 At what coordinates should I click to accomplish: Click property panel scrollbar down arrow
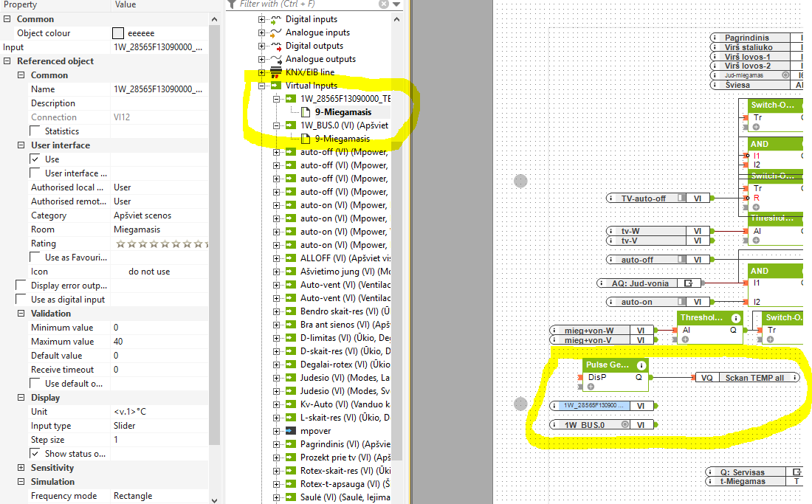(214, 500)
